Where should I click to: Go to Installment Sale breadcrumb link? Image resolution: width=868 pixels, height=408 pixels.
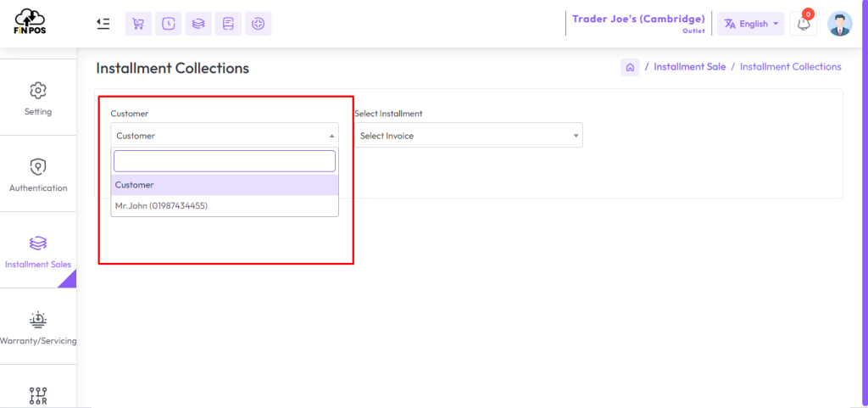(x=689, y=67)
